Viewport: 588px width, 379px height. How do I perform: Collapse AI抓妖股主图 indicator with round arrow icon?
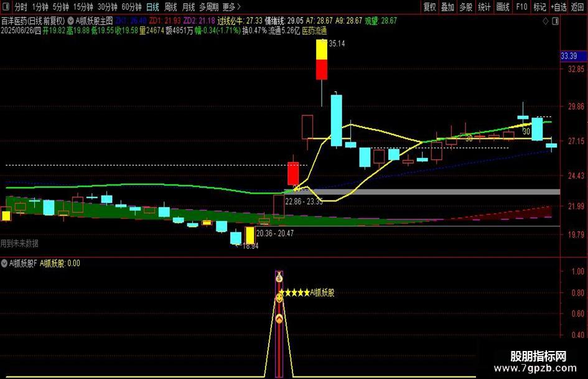click(x=70, y=21)
